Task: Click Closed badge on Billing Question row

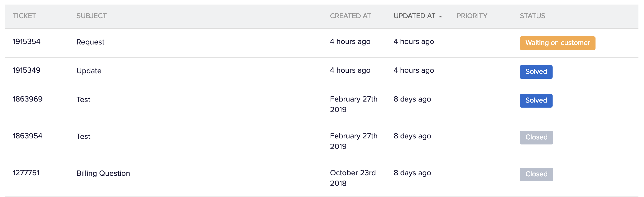Action: (x=536, y=175)
